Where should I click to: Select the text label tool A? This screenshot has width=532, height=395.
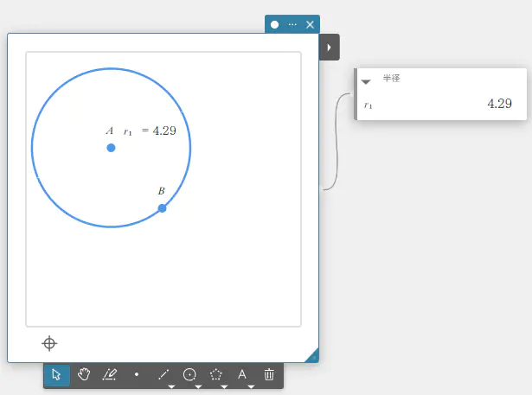tap(242, 374)
